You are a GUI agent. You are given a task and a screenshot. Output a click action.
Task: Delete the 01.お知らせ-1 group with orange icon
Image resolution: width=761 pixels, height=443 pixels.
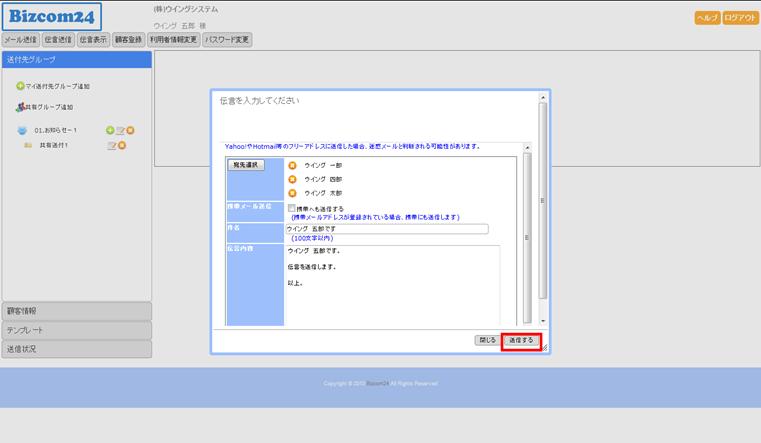click(130, 131)
